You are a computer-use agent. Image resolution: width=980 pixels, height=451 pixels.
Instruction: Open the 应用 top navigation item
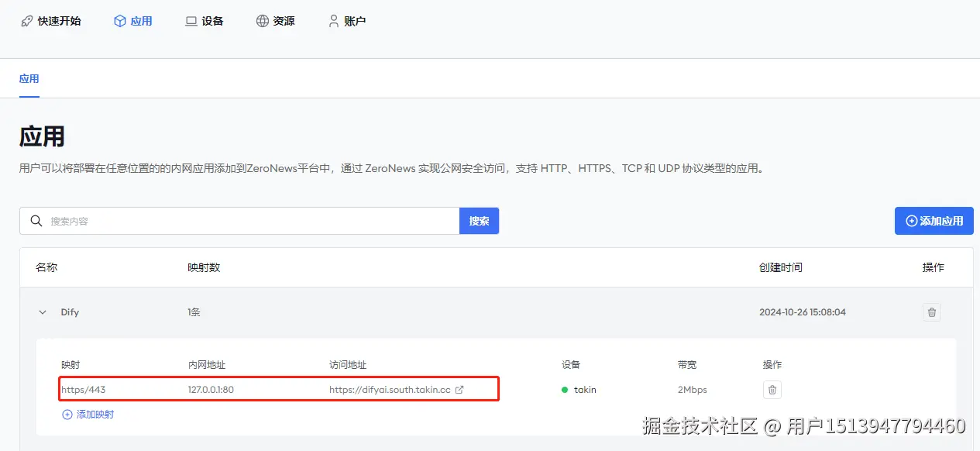(x=133, y=21)
